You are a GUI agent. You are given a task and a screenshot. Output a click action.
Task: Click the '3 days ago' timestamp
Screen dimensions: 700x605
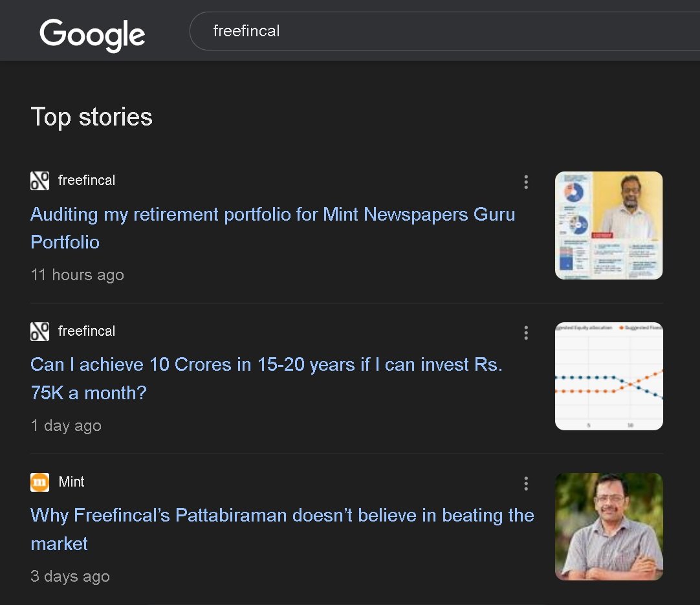point(70,576)
